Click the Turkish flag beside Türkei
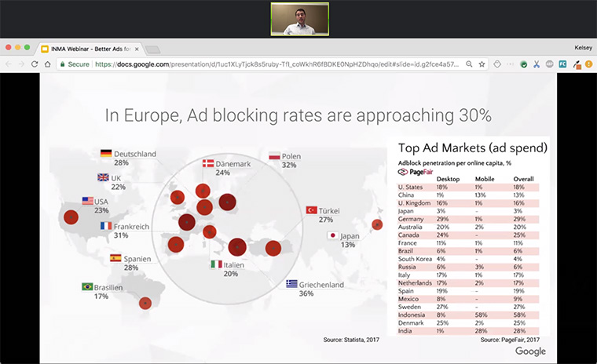 [x=311, y=210]
